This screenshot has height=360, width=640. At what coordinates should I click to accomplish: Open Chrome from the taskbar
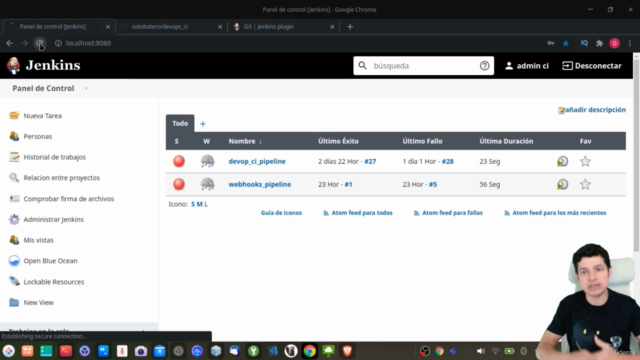click(x=309, y=351)
